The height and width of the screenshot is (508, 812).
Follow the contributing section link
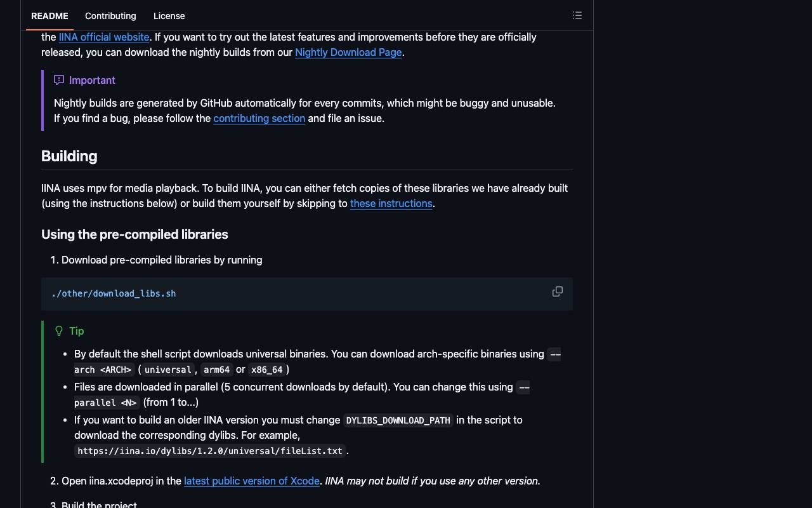[259, 118]
